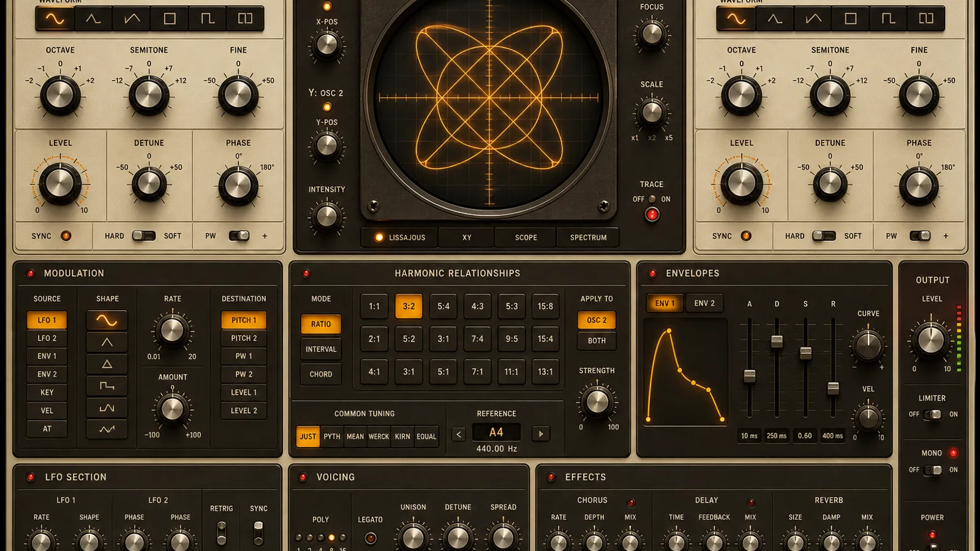Select the sine shape in Modulation
Screen dimensions: 980x551
coord(107,320)
